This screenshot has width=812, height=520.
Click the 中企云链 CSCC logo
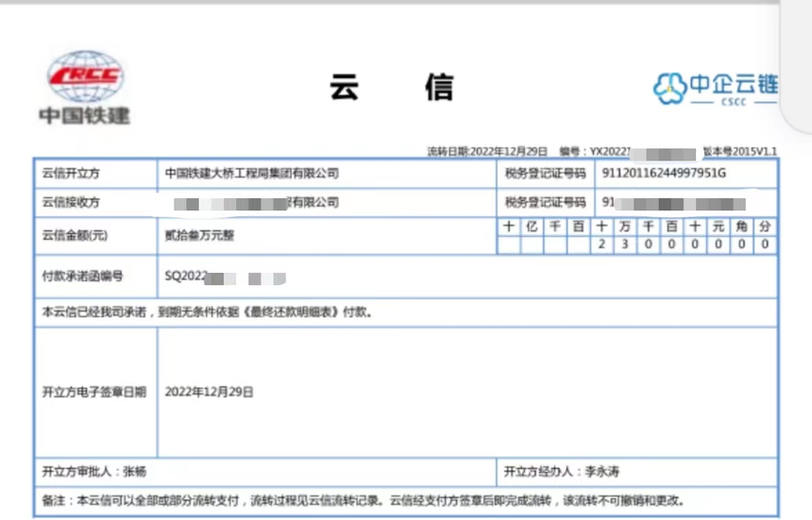715,89
